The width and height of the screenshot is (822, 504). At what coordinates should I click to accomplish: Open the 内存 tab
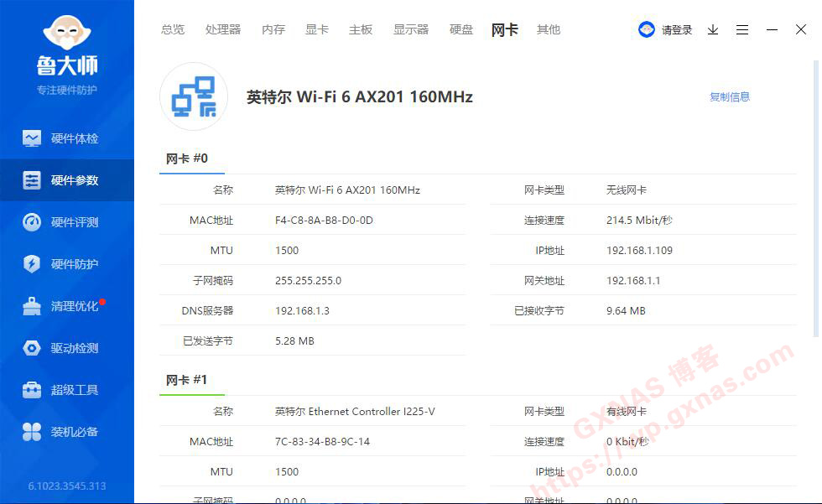(273, 29)
